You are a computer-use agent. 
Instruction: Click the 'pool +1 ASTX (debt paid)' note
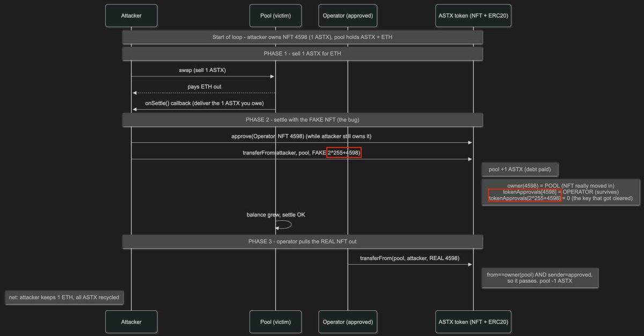click(x=520, y=170)
